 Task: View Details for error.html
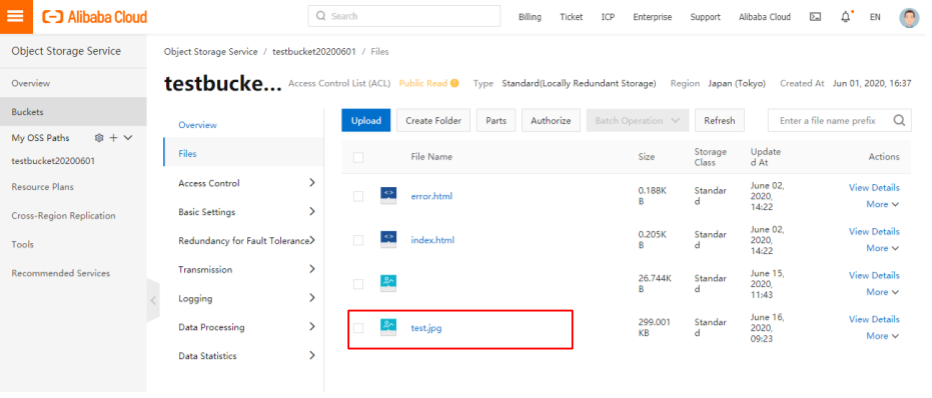874,187
